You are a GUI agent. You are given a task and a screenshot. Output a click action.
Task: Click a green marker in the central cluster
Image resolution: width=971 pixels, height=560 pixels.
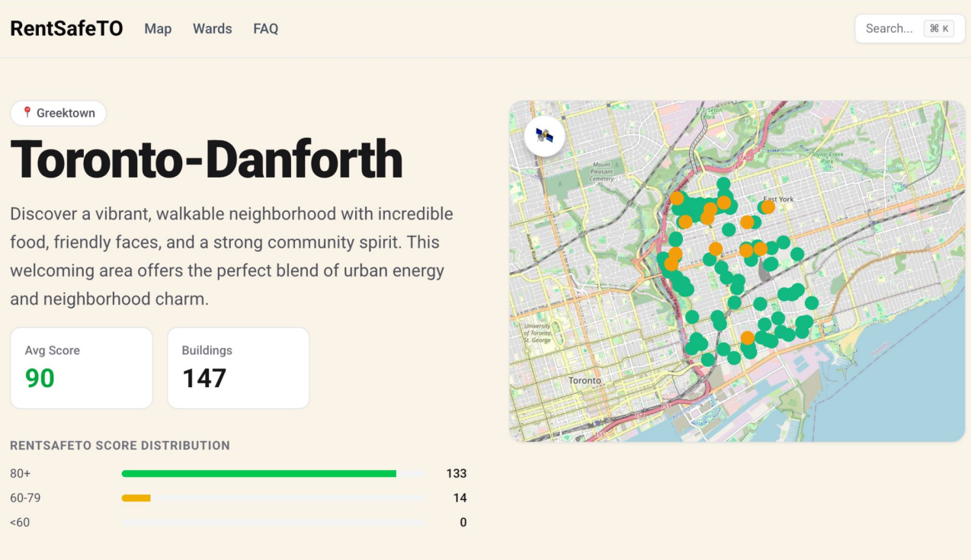(724, 267)
